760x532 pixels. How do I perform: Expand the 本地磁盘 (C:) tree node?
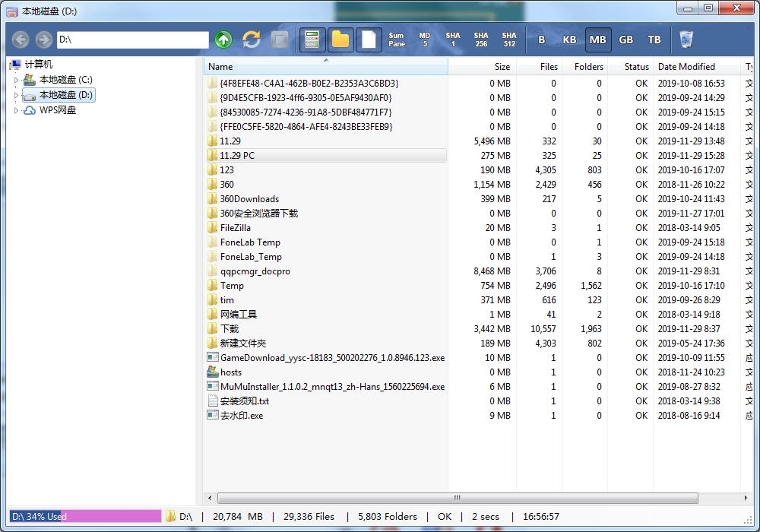[16, 80]
